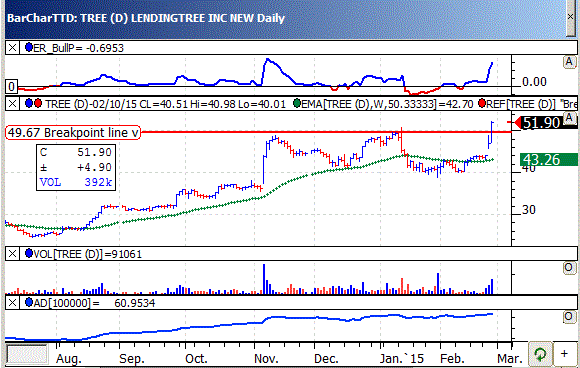The width and height of the screenshot is (580, 368).
Task: Click the Nov. date axis label
Action: [266, 358]
